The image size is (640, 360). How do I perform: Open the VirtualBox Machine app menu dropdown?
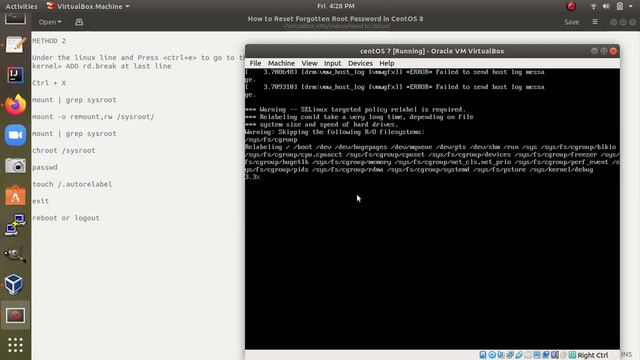click(x=88, y=6)
